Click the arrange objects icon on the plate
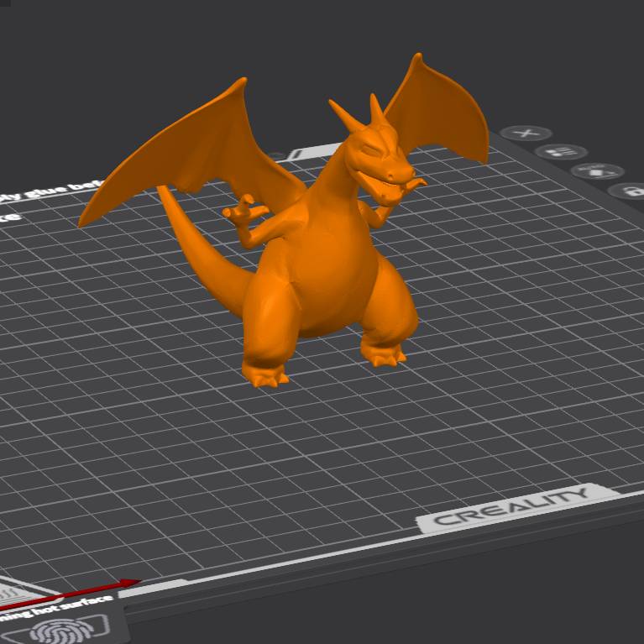 562,152
